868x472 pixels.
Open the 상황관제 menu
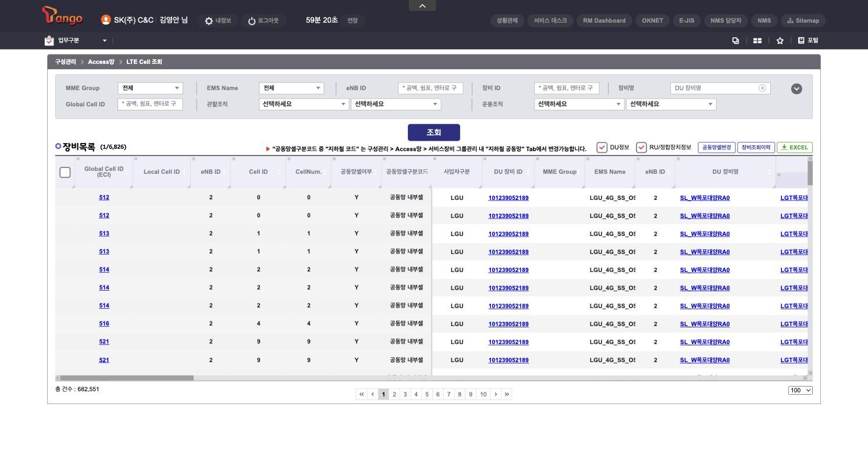(x=507, y=21)
